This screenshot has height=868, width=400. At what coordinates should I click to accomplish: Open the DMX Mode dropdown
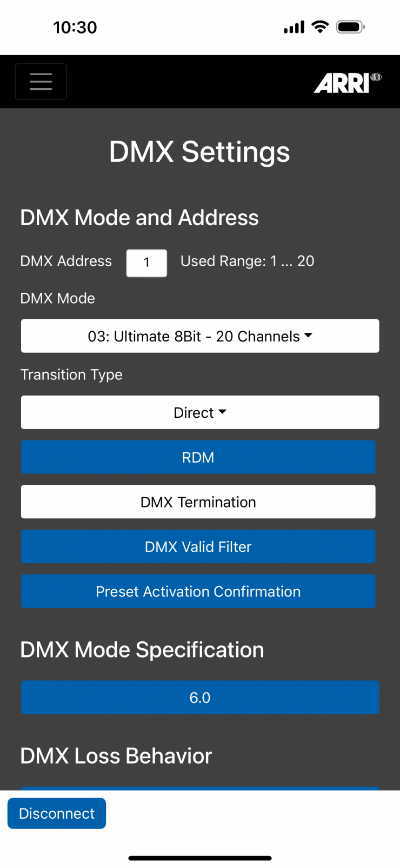[x=200, y=336]
